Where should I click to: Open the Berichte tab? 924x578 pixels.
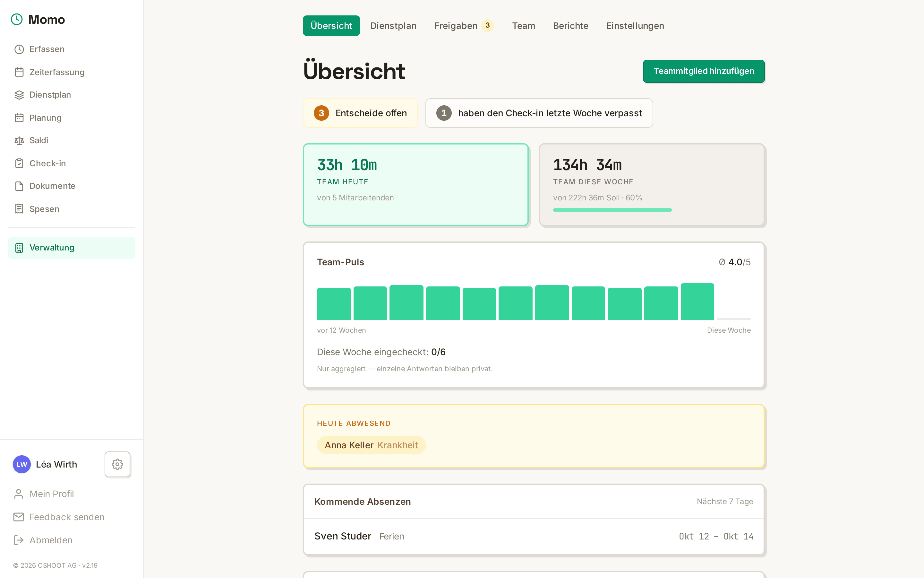pyautogui.click(x=570, y=26)
